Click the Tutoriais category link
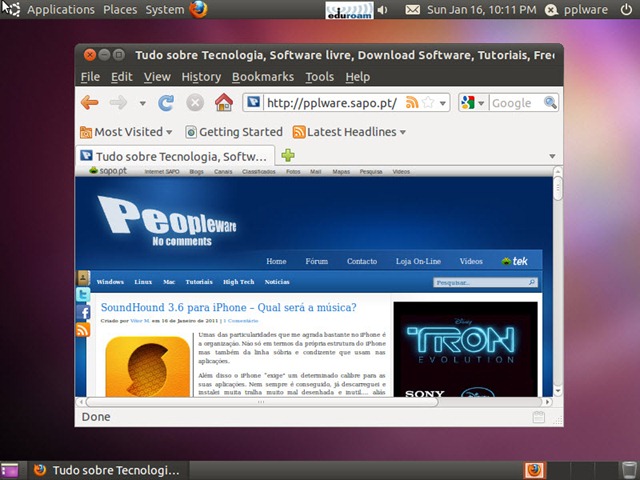Screen dimensions: 640x480 [199, 282]
